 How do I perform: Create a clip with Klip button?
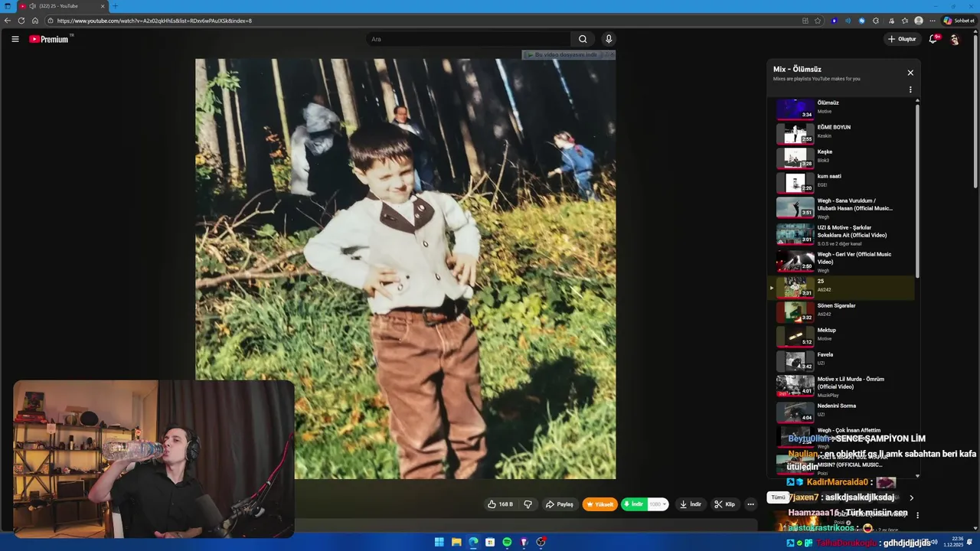pos(724,504)
